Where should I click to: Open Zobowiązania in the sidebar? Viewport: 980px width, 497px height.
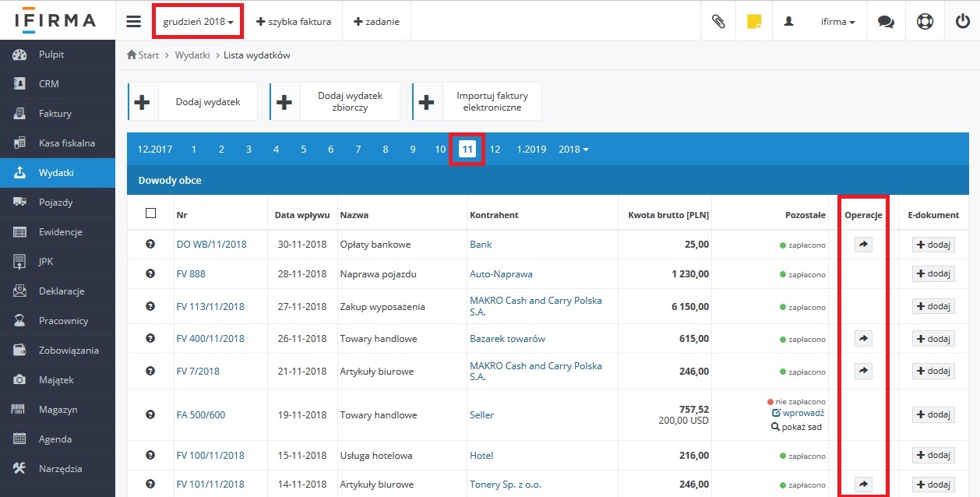[58, 351]
